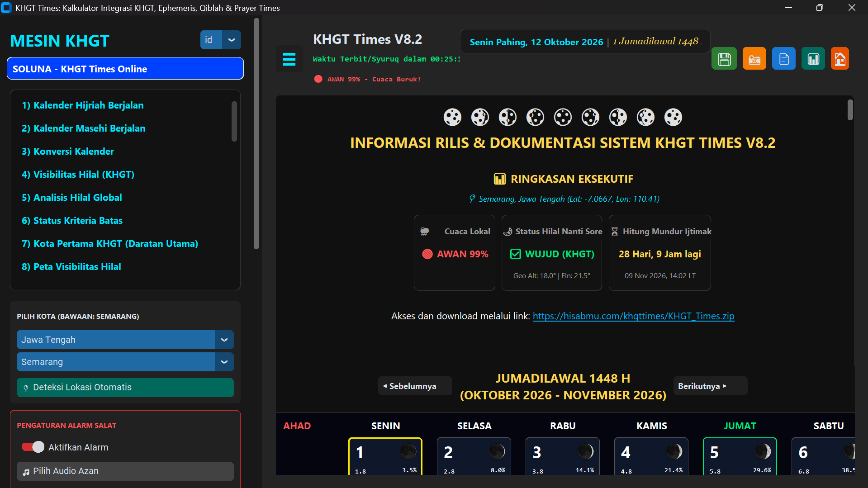Select Peta Visibilitas Hilal menu item

(71, 267)
